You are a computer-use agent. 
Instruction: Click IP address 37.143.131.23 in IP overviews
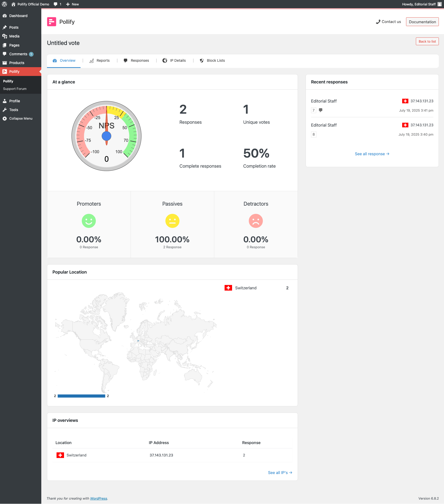pos(161,455)
